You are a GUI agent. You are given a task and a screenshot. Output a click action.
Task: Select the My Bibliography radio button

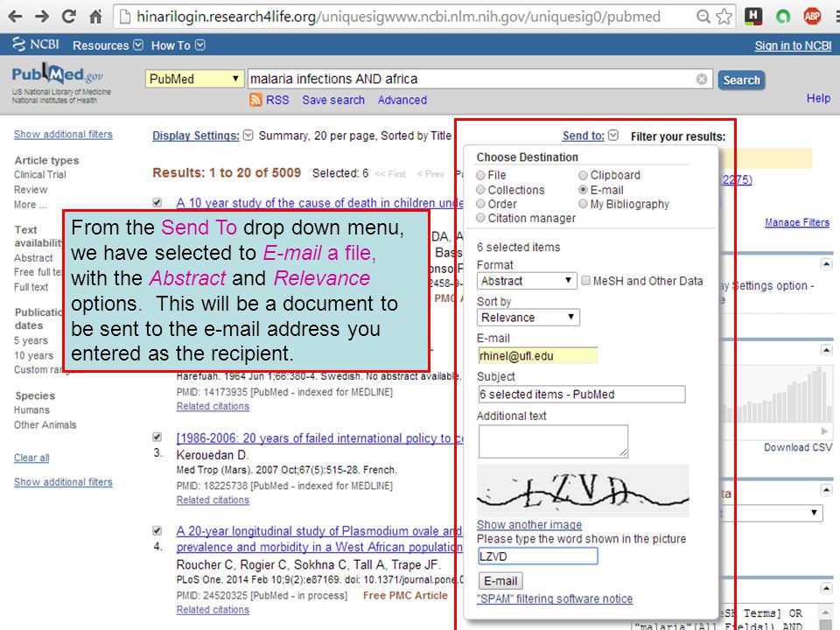583,204
